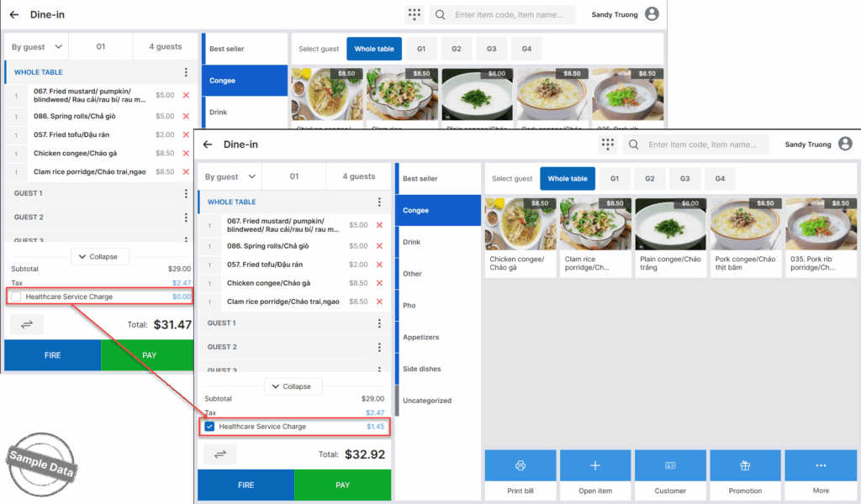This screenshot has width=861, height=504.
Task: Click the More ellipsis icon
Action: 821,465
